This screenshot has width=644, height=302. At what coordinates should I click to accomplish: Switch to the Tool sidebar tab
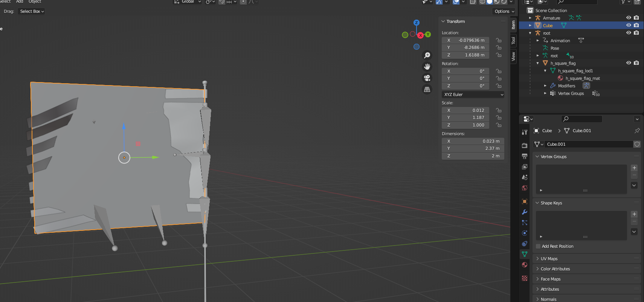click(513, 41)
